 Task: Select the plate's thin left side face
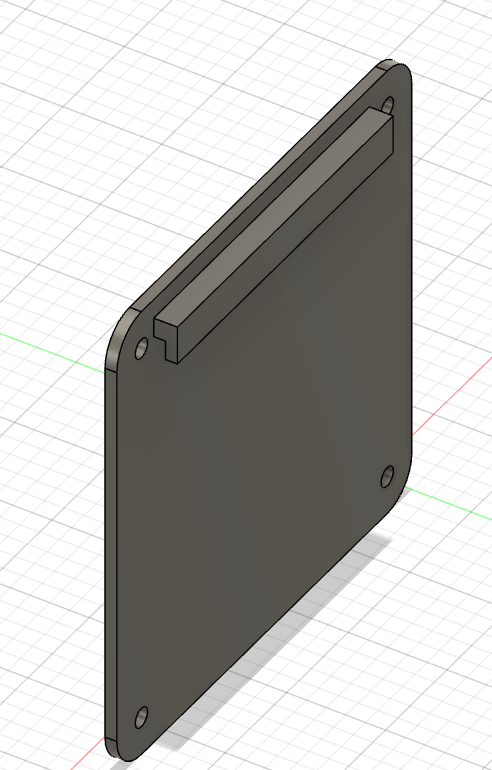pos(111,555)
